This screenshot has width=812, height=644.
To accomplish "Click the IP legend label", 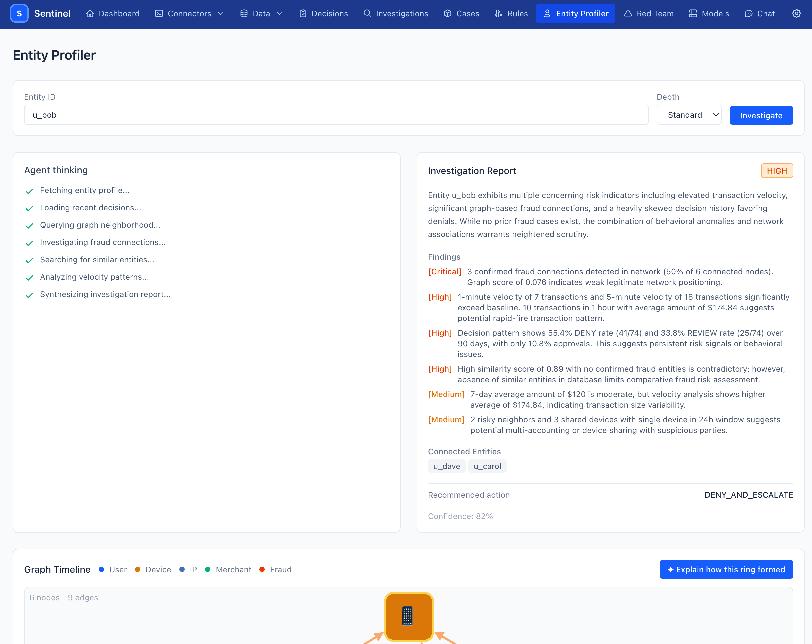I will pyautogui.click(x=193, y=569).
